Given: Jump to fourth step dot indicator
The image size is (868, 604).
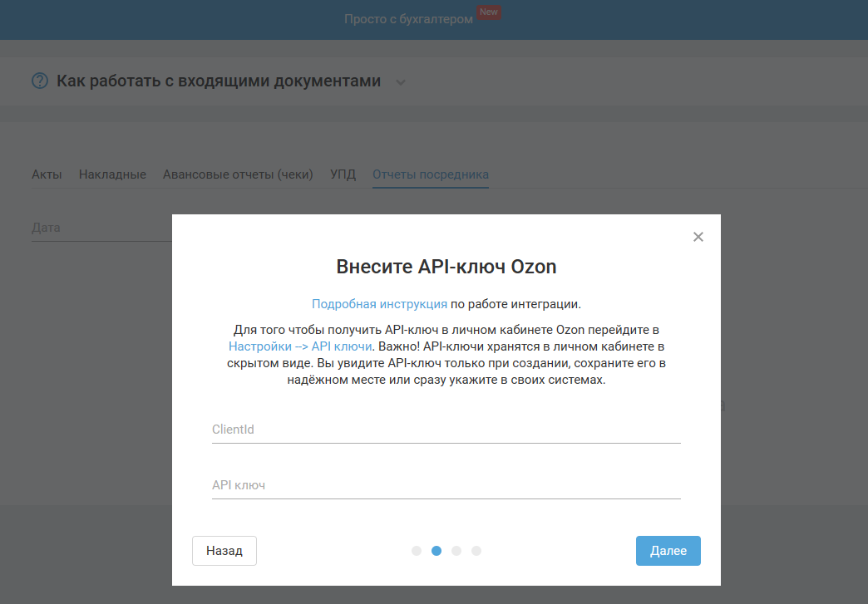Looking at the screenshot, I should coord(476,551).
